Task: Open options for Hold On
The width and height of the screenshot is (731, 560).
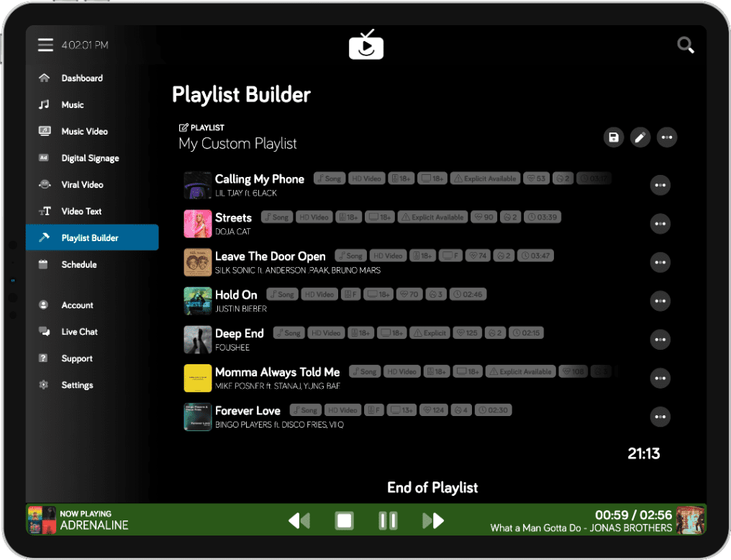Action: click(x=660, y=301)
